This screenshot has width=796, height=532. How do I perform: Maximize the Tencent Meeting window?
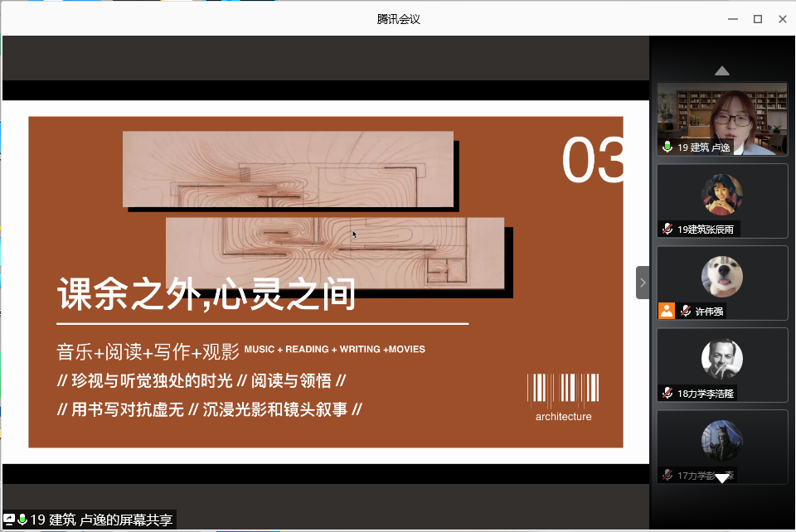757,19
